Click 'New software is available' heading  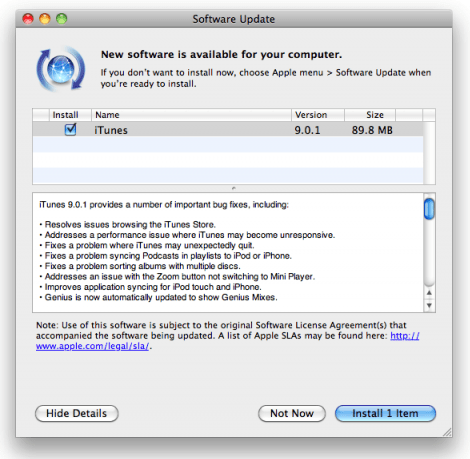click(222, 54)
